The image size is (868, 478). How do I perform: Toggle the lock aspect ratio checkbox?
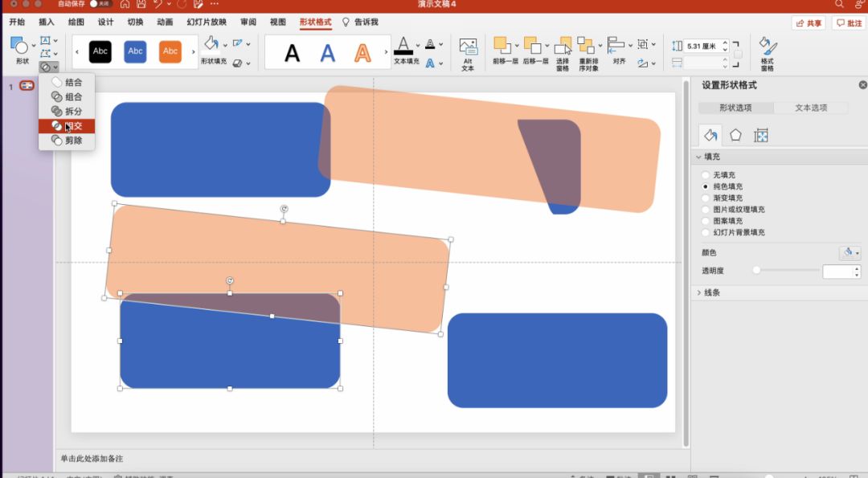tap(738, 54)
